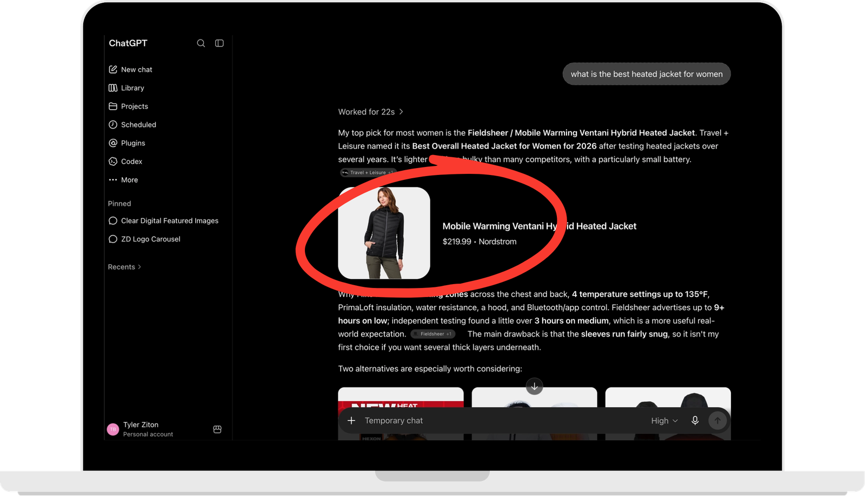Screen dimensions: 865x504
Task: Click the user message bubble about heated jackets
Action: 647,74
